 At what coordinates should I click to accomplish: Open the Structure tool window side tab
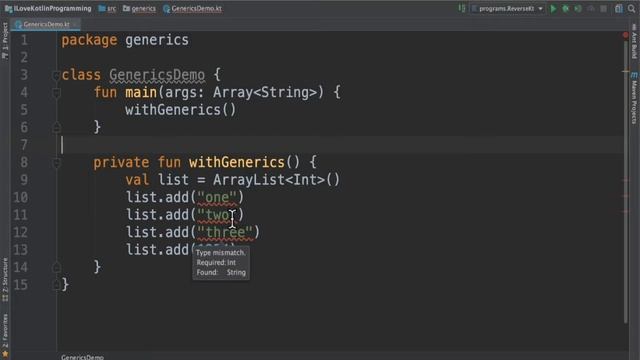click(x=5, y=280)
